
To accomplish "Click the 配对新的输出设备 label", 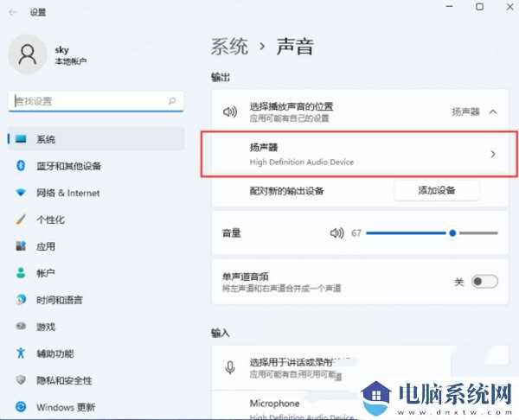I will tap(286, 191).
